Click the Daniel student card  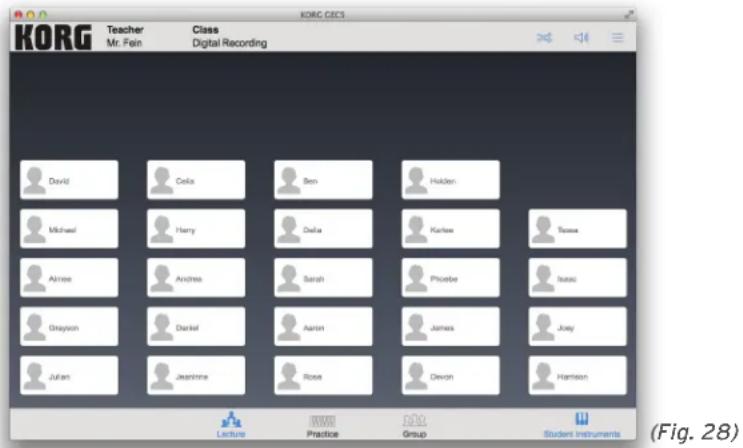tap(196, 326)
